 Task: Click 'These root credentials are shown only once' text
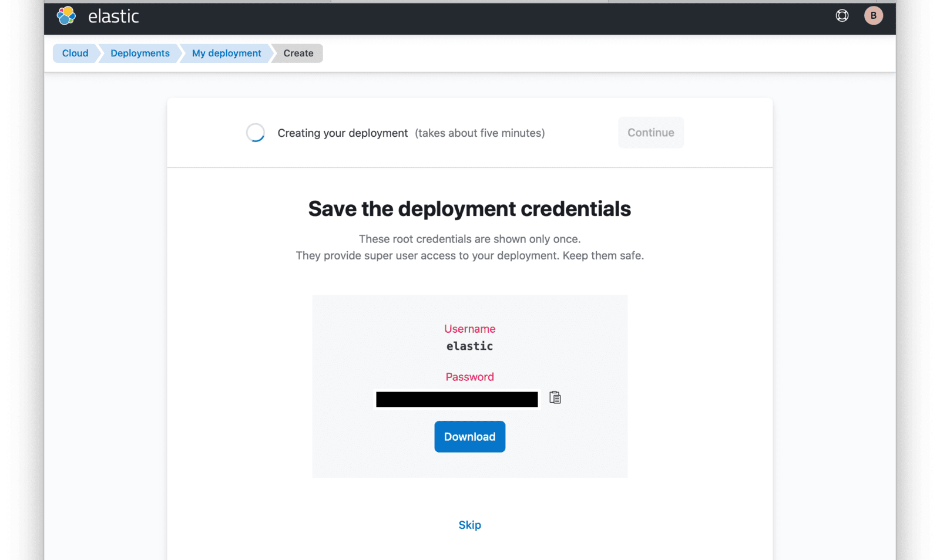[469, 239]
